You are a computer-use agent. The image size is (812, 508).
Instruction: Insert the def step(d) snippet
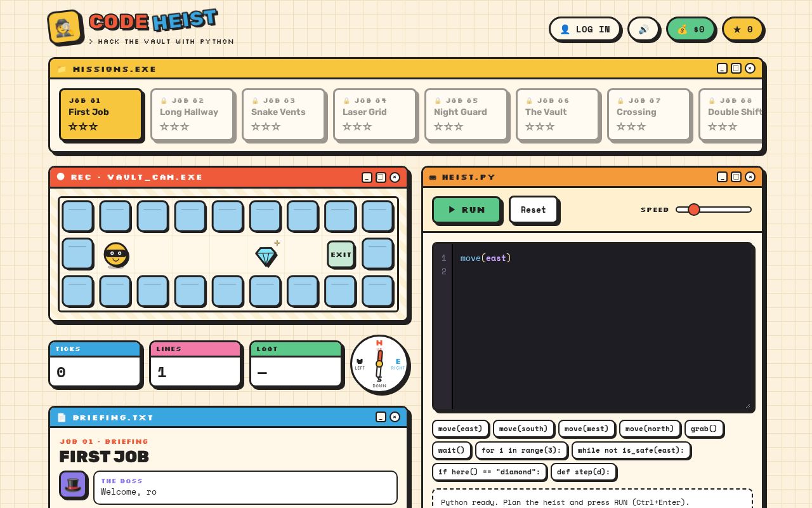tap(584, 472)
